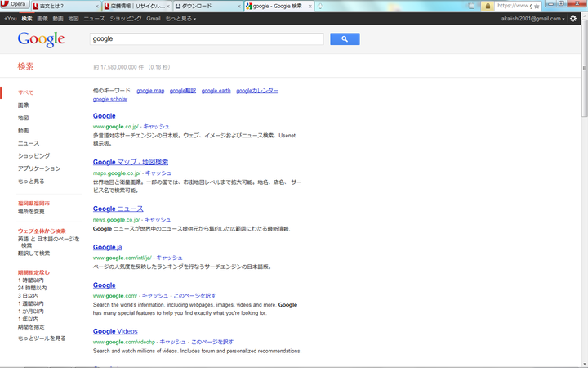Viewport: 588px width, 368px height.
Task: Filter results to 1 週間以内
Action: click(x=31, y=303)
